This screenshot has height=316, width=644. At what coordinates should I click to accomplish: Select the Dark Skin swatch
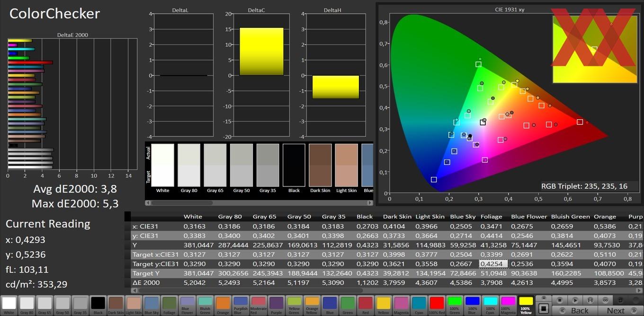coord(116,305)
